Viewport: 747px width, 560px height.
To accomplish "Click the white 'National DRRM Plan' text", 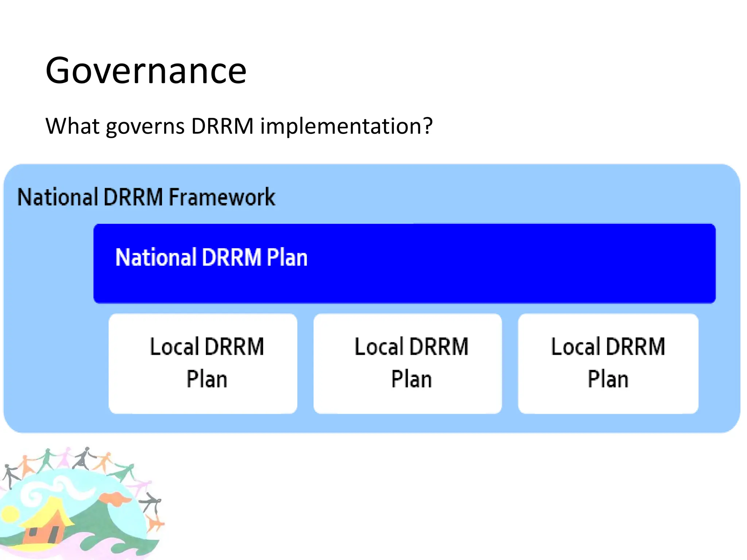I will 211,257.
